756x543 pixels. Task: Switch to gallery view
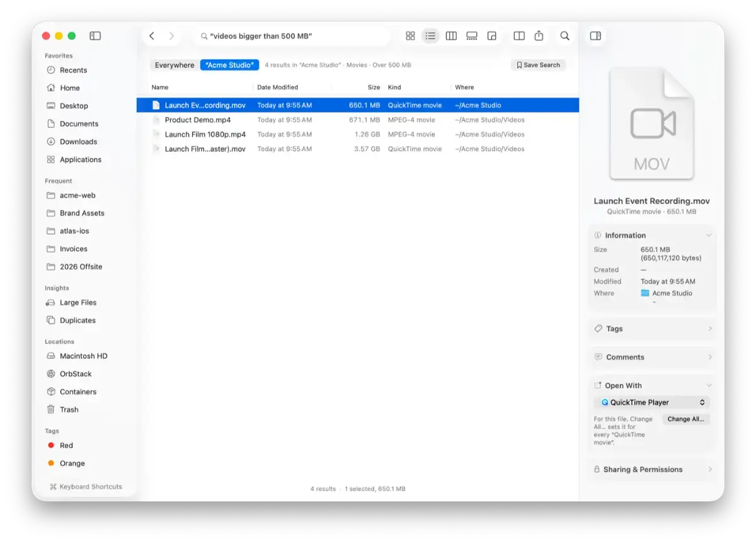[472, 36]
